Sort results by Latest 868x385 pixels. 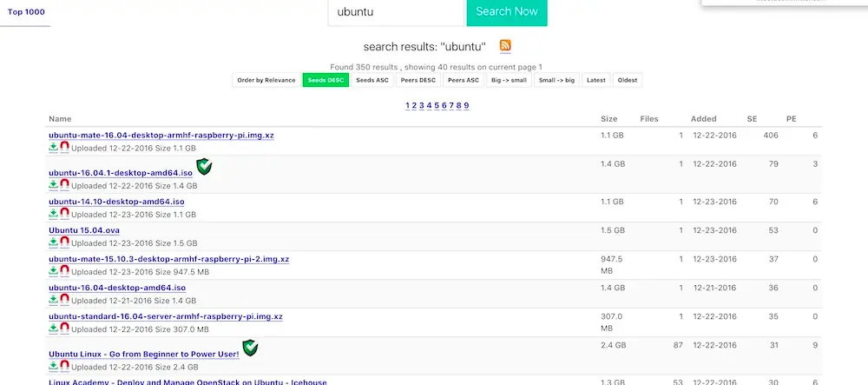tap(596, 80)
